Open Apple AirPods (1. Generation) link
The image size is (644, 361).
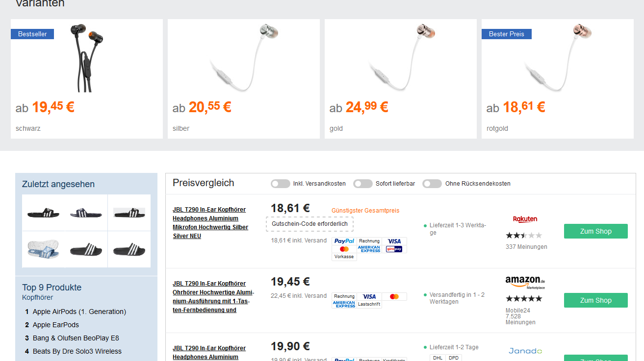[79, 312]
